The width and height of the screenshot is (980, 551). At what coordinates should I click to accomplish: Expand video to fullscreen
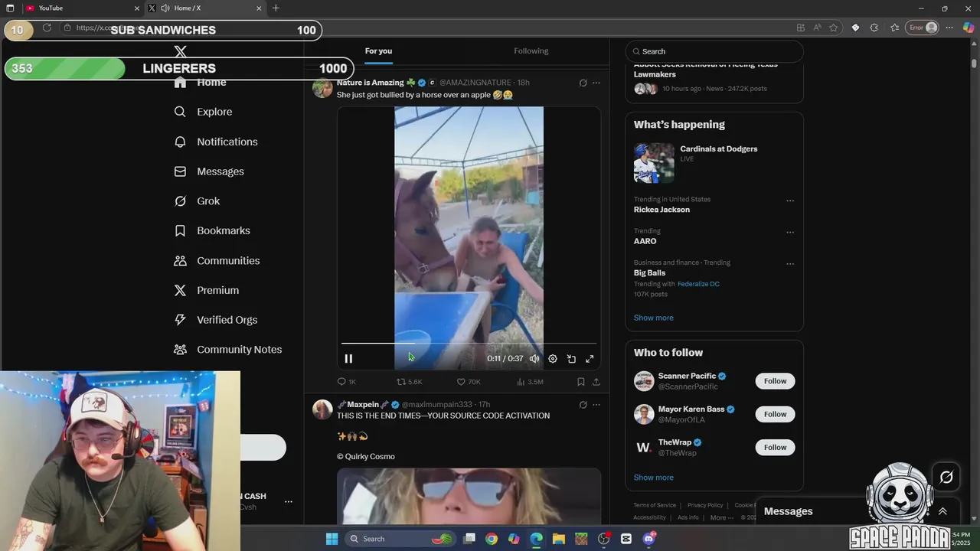(590, 358)
